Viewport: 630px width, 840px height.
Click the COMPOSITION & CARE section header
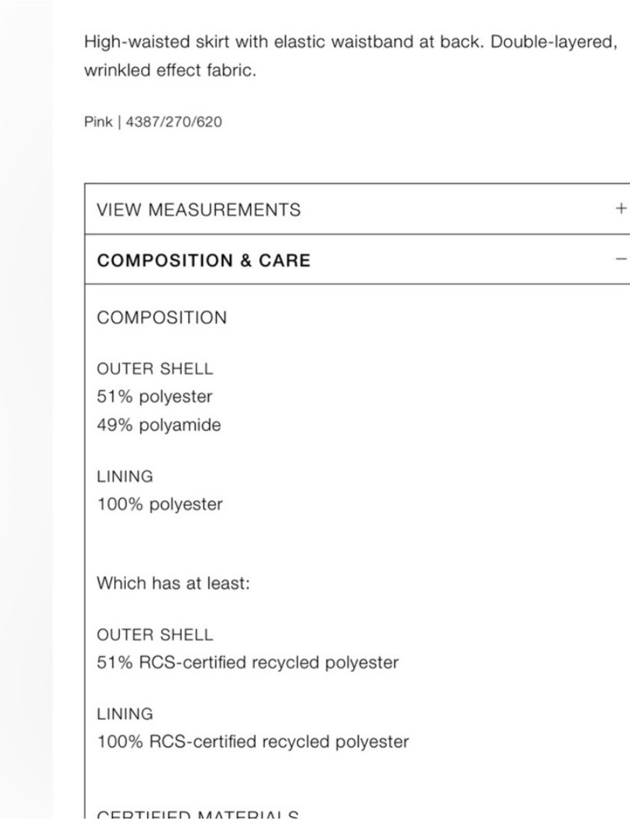pyautogui.click(x=357, y=260)
